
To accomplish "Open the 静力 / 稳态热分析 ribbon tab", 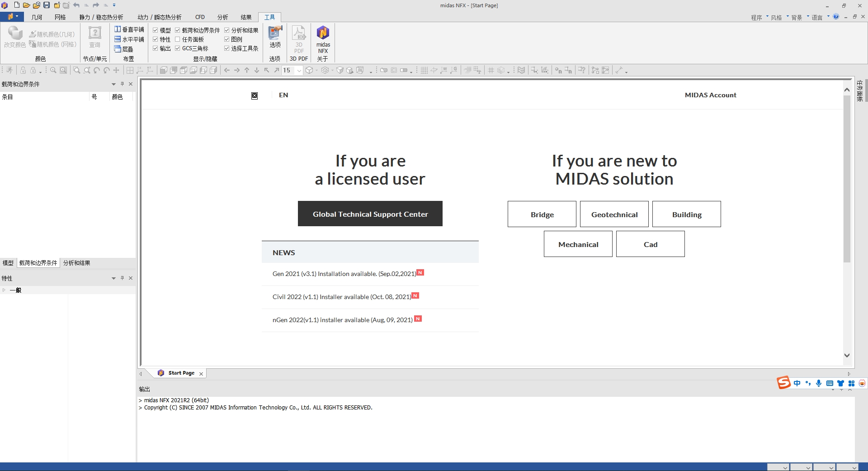I will coord(101,17).
